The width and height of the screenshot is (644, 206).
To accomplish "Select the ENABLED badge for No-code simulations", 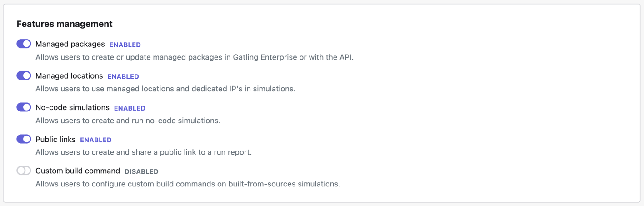I will (x=130, y=108).
